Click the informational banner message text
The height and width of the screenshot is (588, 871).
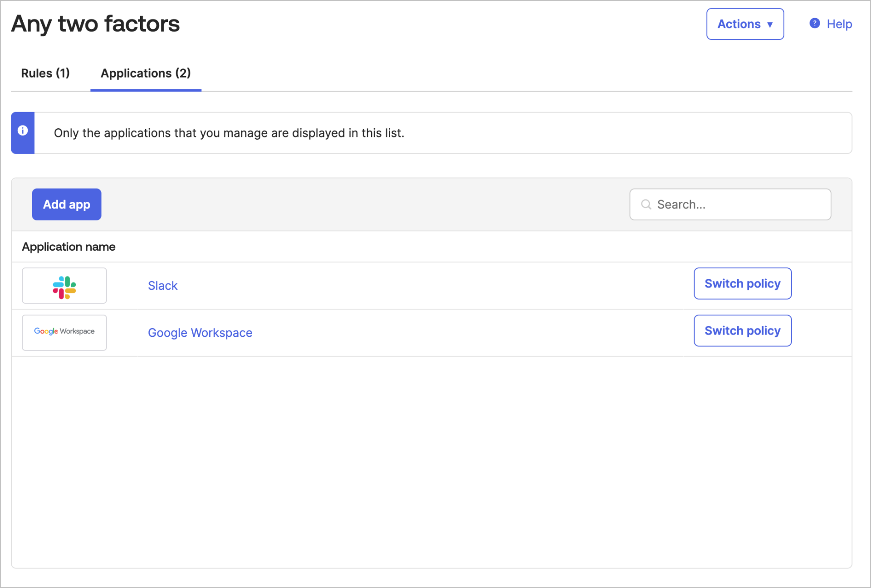[229, 133]
